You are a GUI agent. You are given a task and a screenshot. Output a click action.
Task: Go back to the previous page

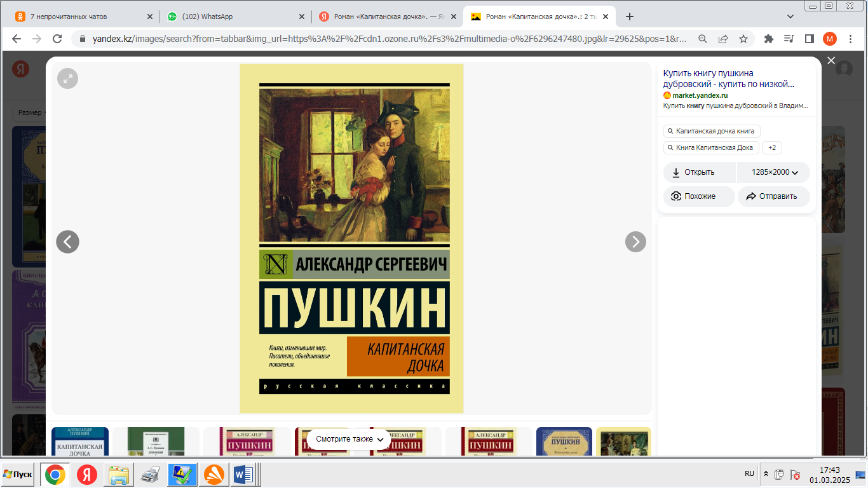(x=17, y=39)
